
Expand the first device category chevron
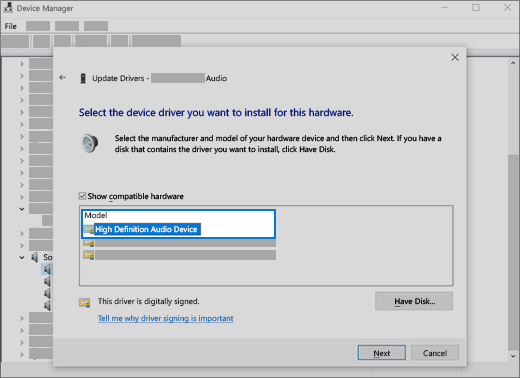click(x=22, y=64)
